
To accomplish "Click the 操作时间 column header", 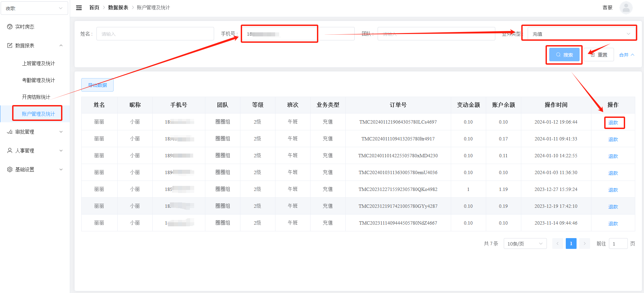I will pyautogui.click(x=556, y=105).
